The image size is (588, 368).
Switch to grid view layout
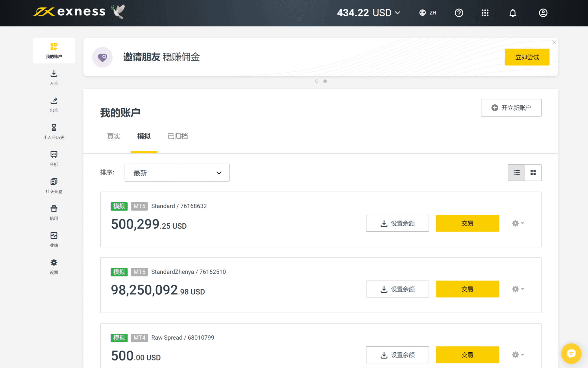(533, 173)
